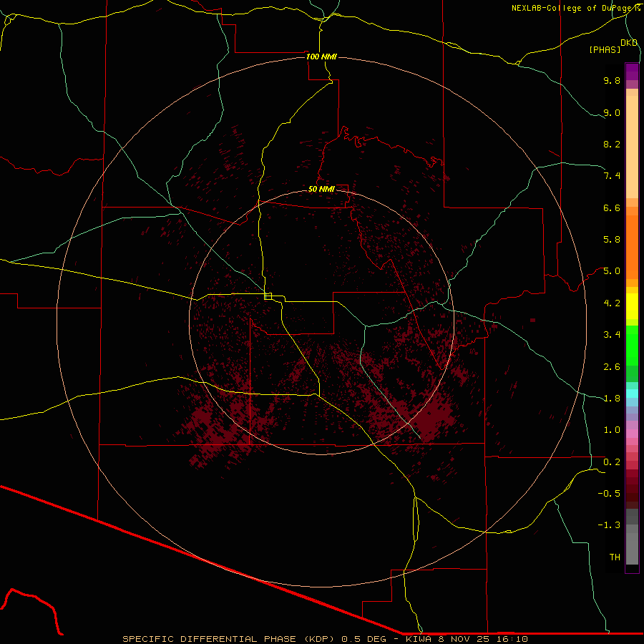Click the gray bottom segment of the color bar
This screenshot has height=644, width=644.
click(x=632, y=549)
